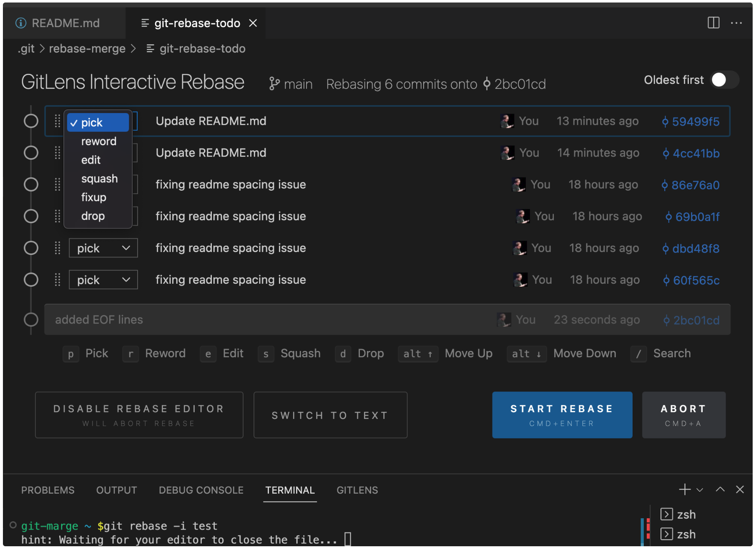
Task: Switch to the README.md tab
Action: (65, 23)
